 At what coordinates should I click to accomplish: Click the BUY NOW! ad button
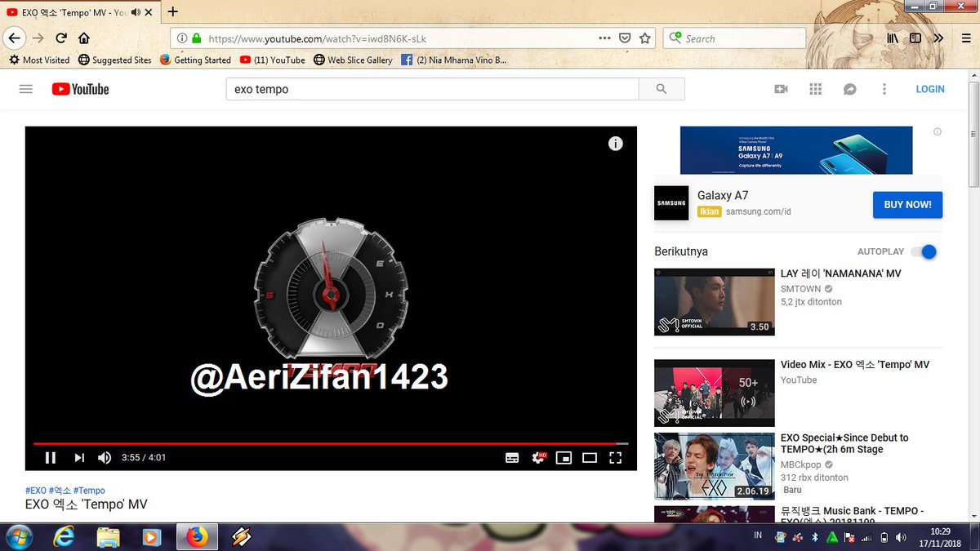[x=907, y=204]
